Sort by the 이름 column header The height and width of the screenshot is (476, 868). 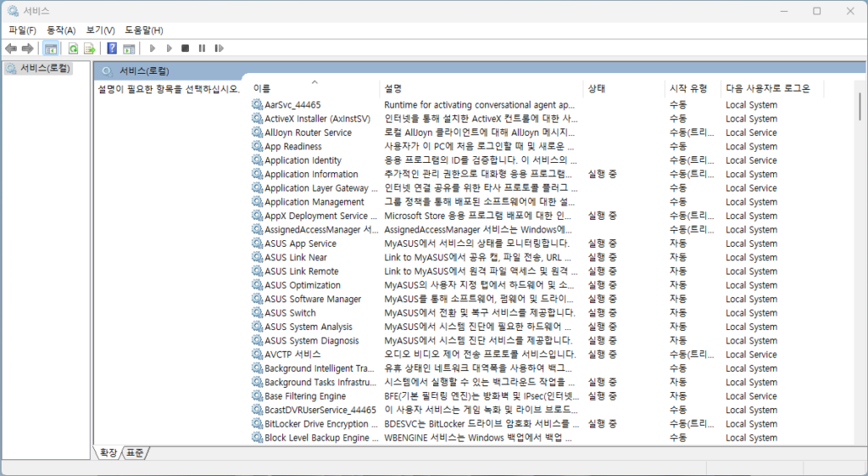pos(314,88)
